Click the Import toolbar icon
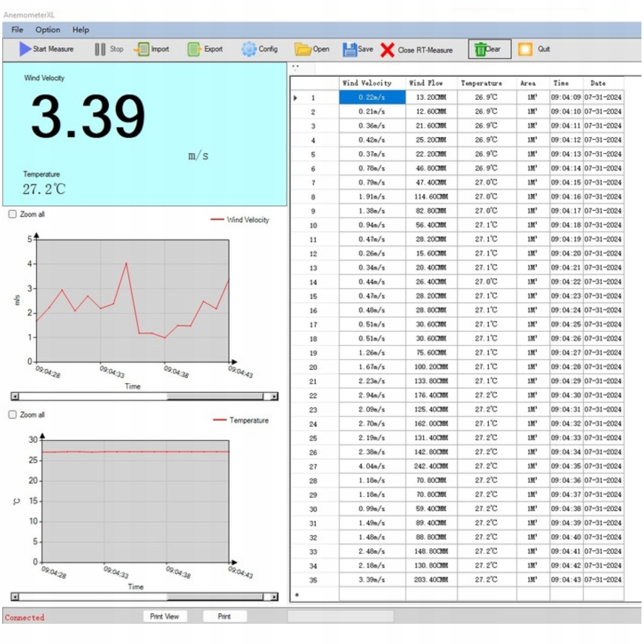This screenshot has width=644, height=644. (x=142, y=49)
